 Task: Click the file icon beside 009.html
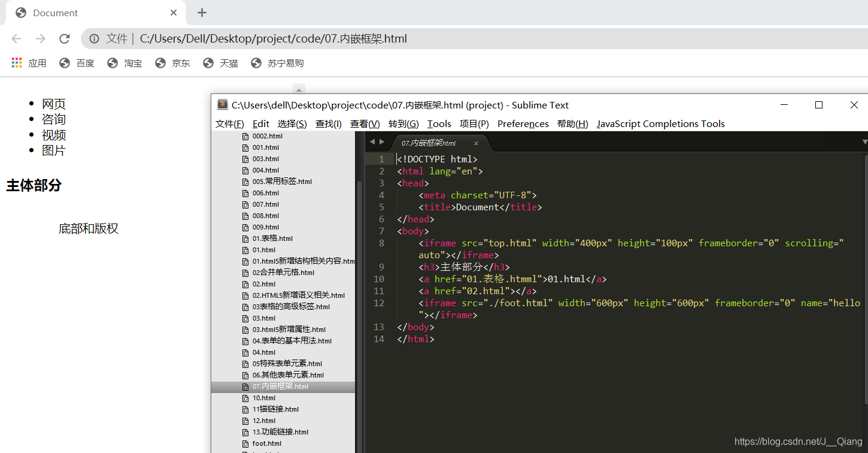(x=245, y=227)
